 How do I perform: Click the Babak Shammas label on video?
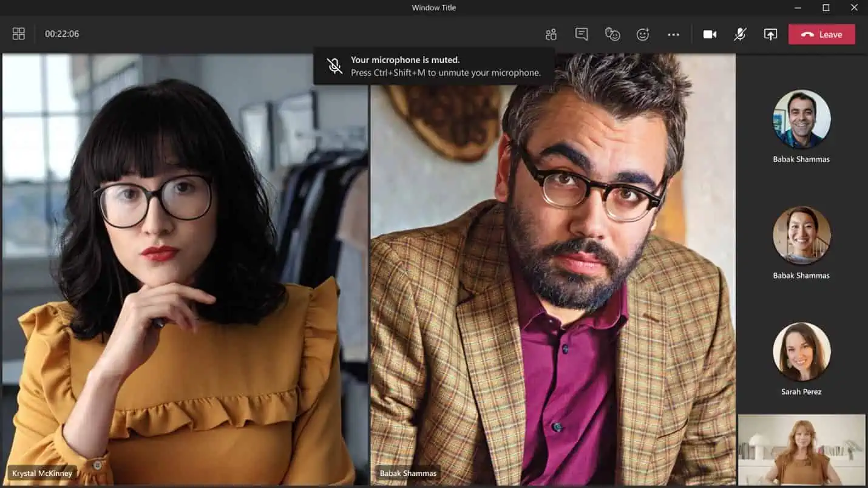point(408,473)
